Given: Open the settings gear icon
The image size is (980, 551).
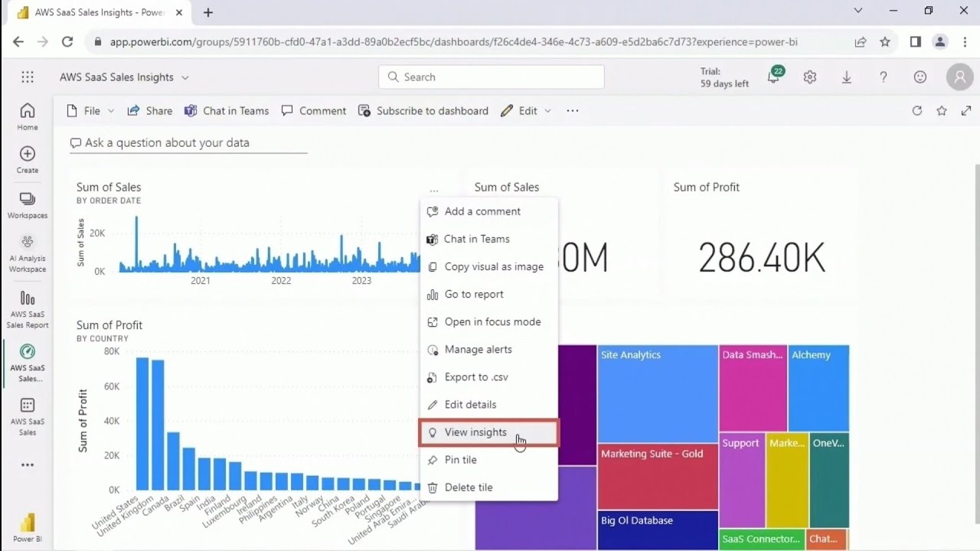Looking at the screenshot, I should [810, 77].
